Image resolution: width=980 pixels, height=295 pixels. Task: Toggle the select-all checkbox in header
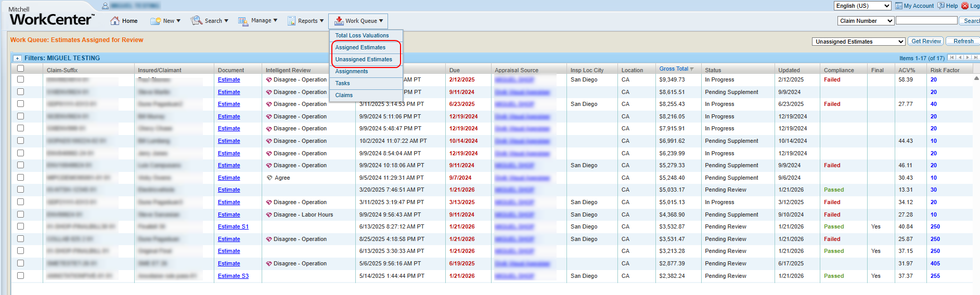point(20,69)
